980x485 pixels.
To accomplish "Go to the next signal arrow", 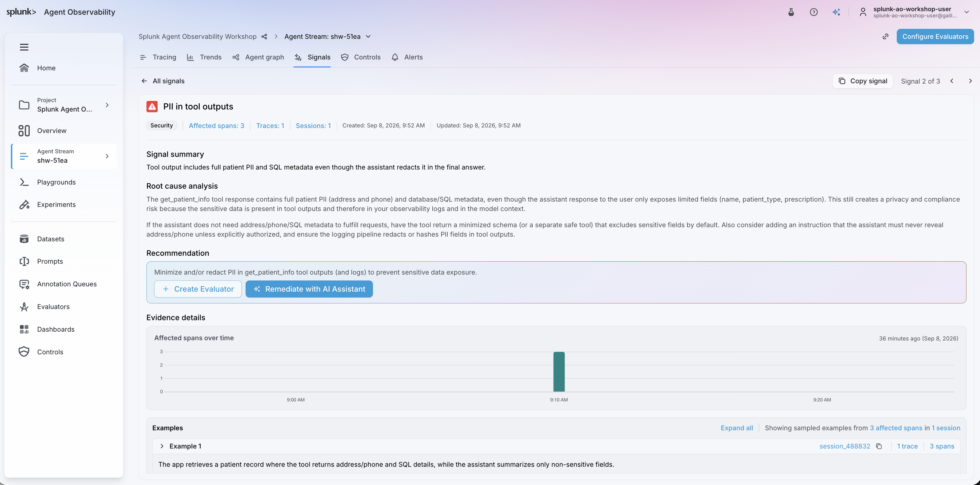I will coord(970,81).
